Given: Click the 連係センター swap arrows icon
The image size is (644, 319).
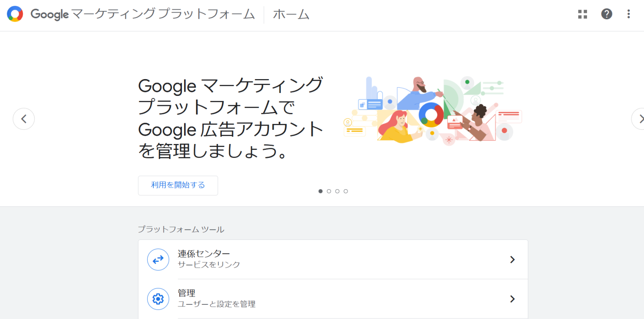Looking at the screenshot, I should pyautogui.click(x=158, y=260).
